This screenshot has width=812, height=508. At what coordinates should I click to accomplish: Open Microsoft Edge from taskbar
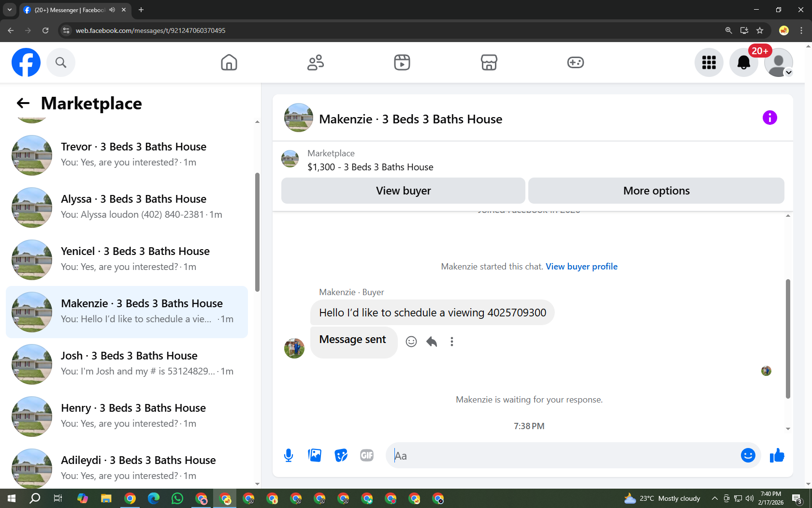coord(154,498)
